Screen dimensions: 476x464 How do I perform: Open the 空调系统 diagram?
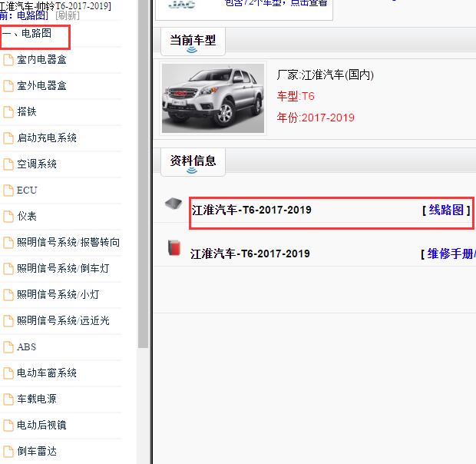(x=37, y=164)
